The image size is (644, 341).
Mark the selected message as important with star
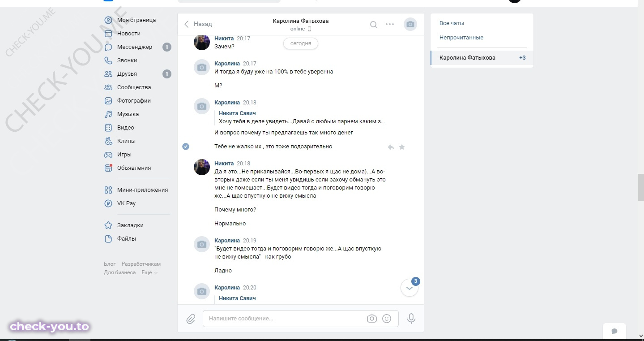402,147
